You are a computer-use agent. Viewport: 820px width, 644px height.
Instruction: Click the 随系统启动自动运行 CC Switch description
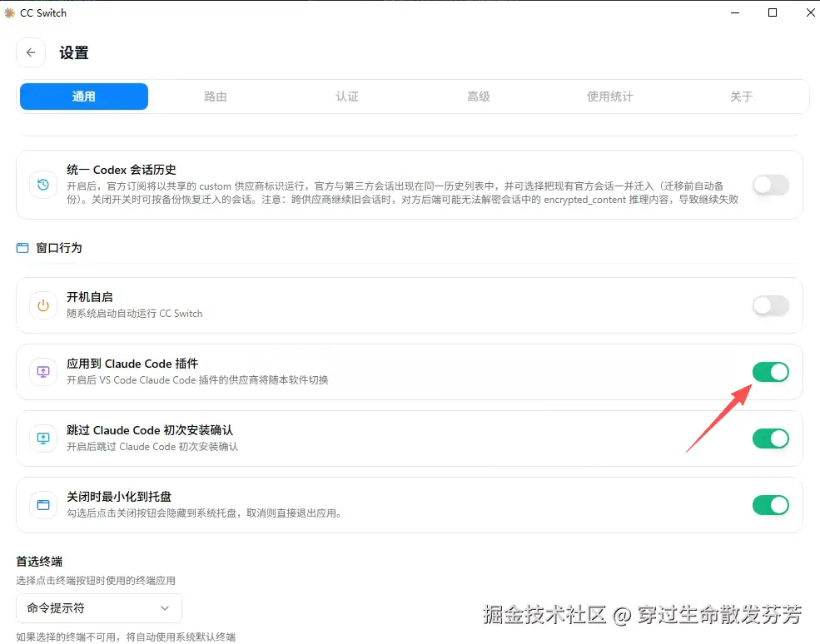tap(134, 313)
